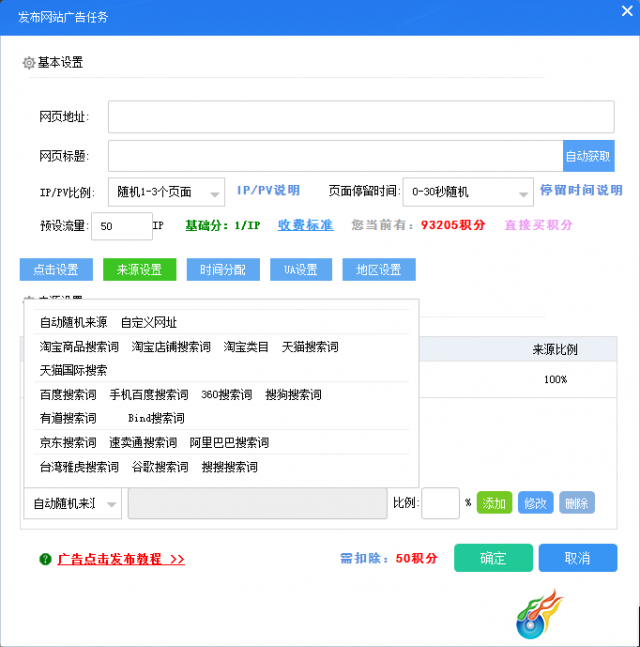
Task: Choose 谷歌搜索词 source option
Action: coord(160,467)
